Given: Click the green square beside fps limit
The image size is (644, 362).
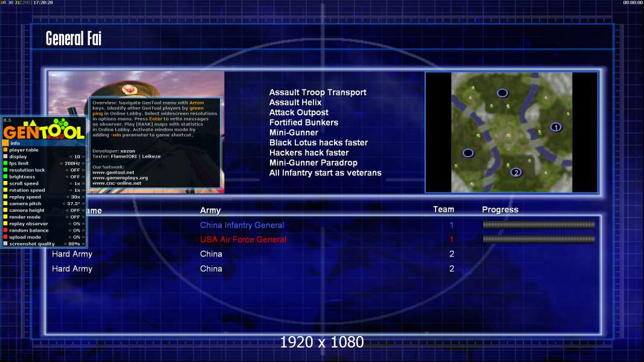Looking at the screenshot, I should coord(5,163).
